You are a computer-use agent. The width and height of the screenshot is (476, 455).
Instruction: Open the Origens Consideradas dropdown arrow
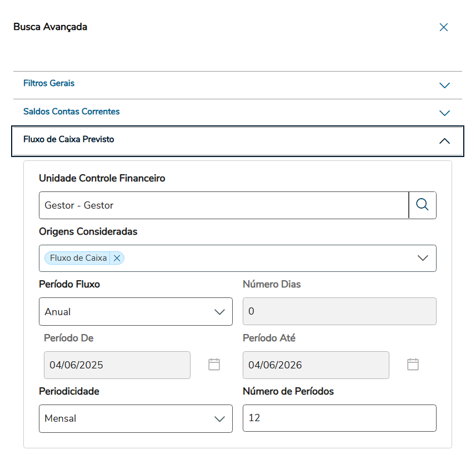point(423,258)
